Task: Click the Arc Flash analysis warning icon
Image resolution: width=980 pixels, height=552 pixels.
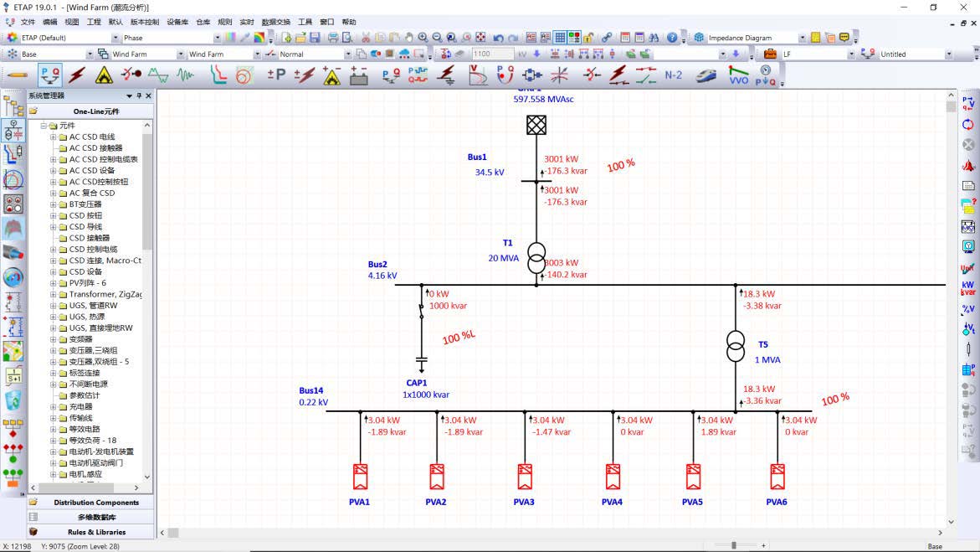Action: (103, 75)
